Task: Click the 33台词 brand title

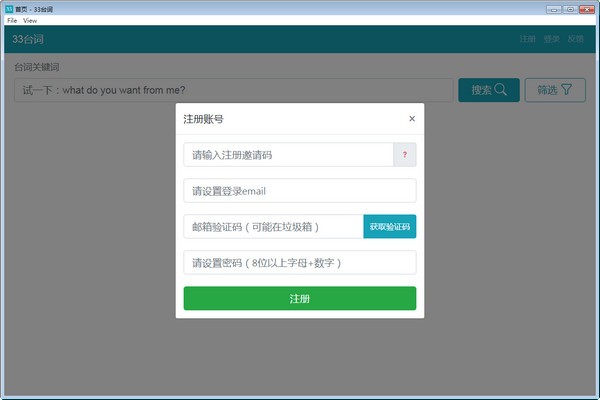Action: pos(28,39)
